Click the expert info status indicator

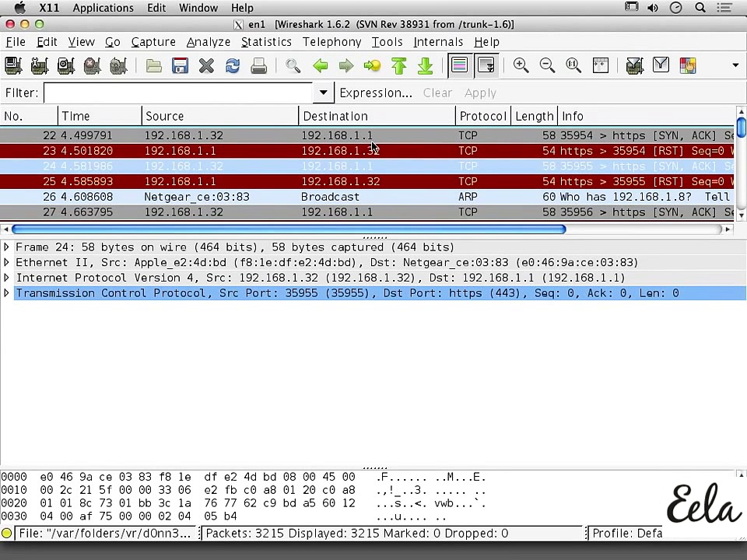click(7, 534)
